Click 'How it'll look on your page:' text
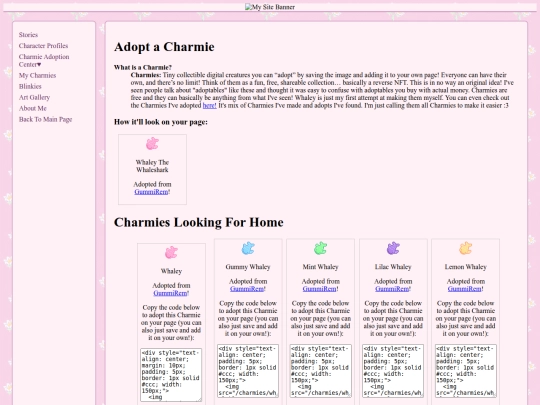Screen dimensions: 540x405 pos(161,122)
